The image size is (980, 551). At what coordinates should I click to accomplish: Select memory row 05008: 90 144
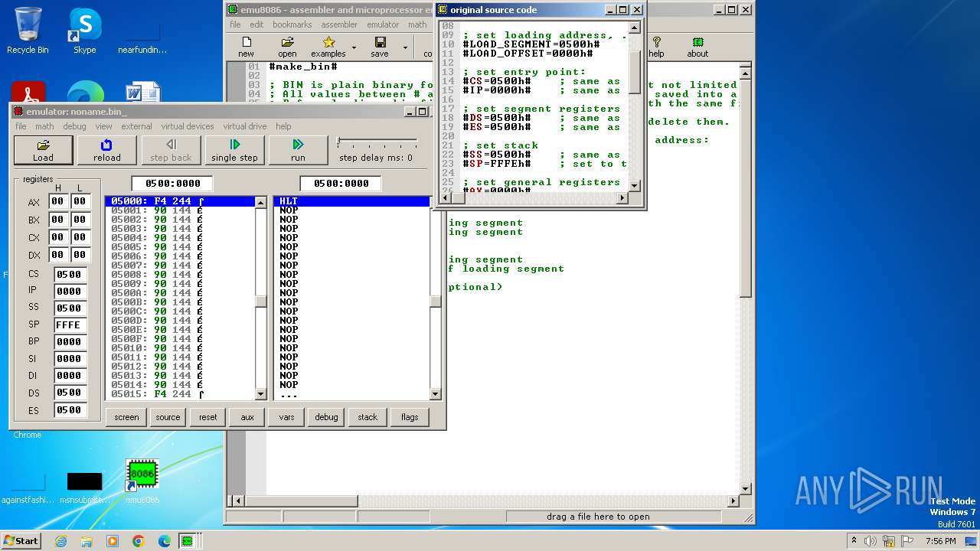pos(181,275)
